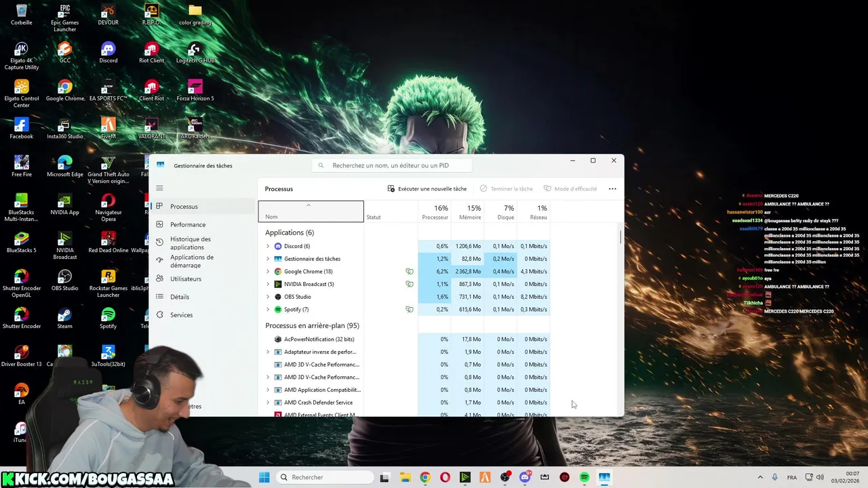Sort by the Nom column header
This screenshot has height=488, width=868.
311,211
